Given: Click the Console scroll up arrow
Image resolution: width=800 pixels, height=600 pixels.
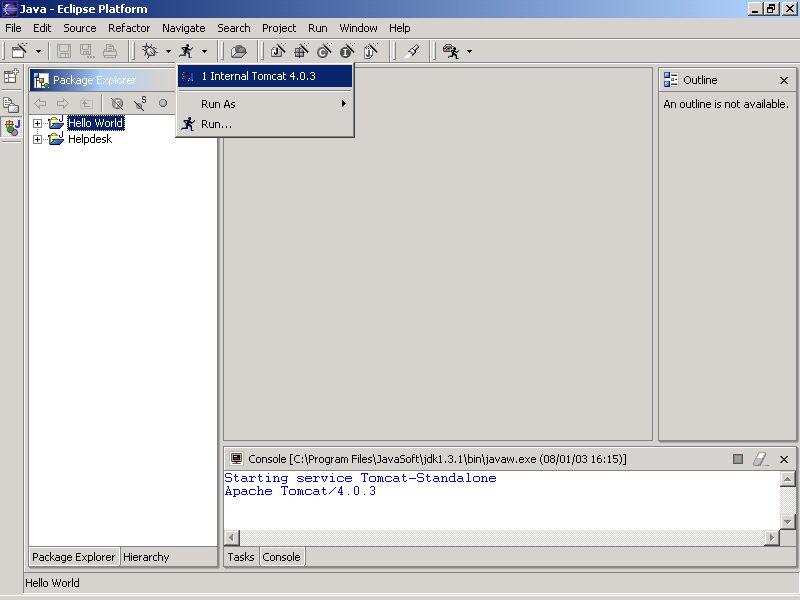Looking at the screenshot, I should click(787, 479).
